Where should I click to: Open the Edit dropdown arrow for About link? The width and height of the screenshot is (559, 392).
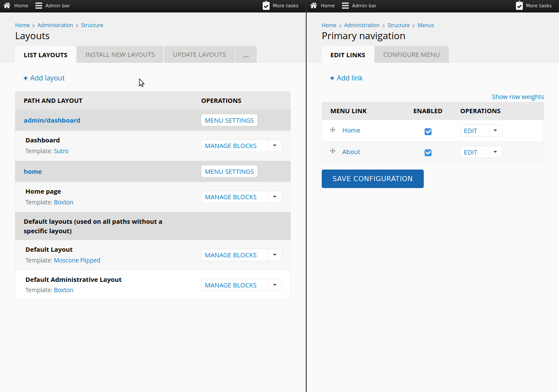496,152
